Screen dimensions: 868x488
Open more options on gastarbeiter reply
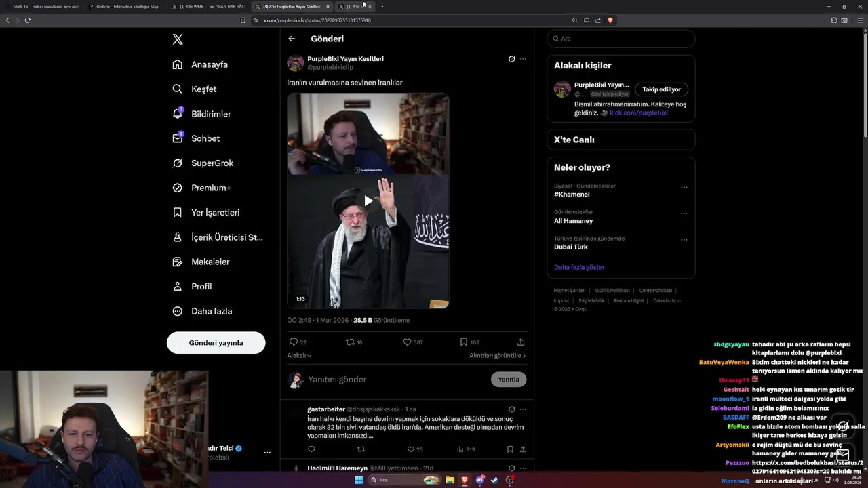click(x=523, y=409)
